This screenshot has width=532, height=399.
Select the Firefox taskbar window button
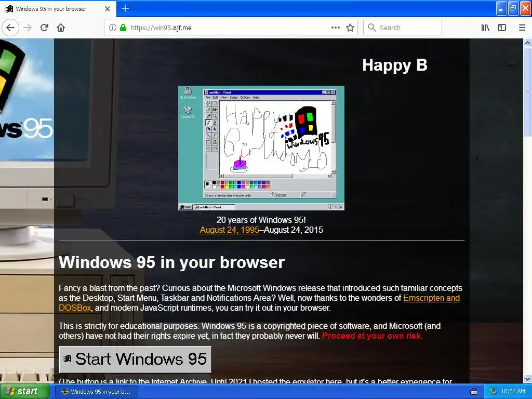coord(96,392)
